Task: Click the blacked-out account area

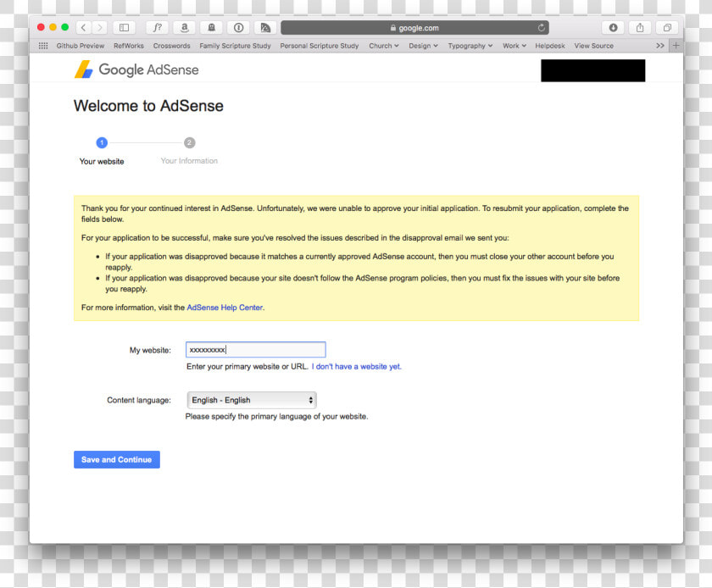Action: [592, 70]
